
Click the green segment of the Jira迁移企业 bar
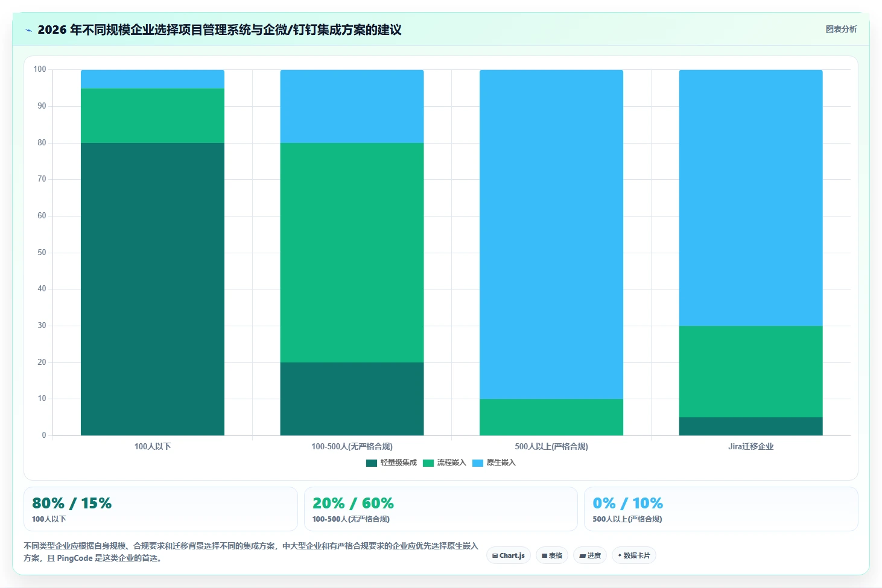(x=750, y=371)
